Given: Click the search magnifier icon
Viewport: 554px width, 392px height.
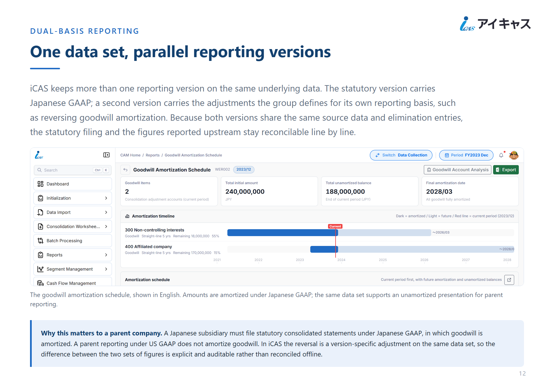Looking at the screenshot, I should [x=40, y=170].
